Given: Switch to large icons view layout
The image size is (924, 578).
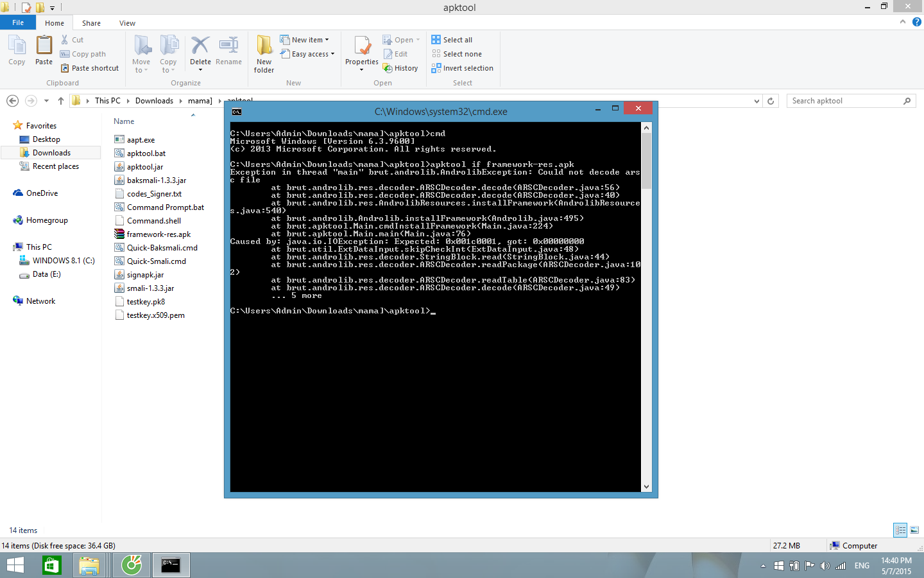Looking at the screenshot, I should [x=914, y=530].
